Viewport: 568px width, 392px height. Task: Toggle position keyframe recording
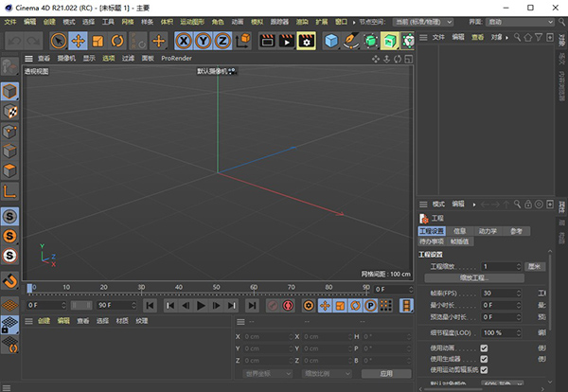pyautogui.click(x=325, y=306)
